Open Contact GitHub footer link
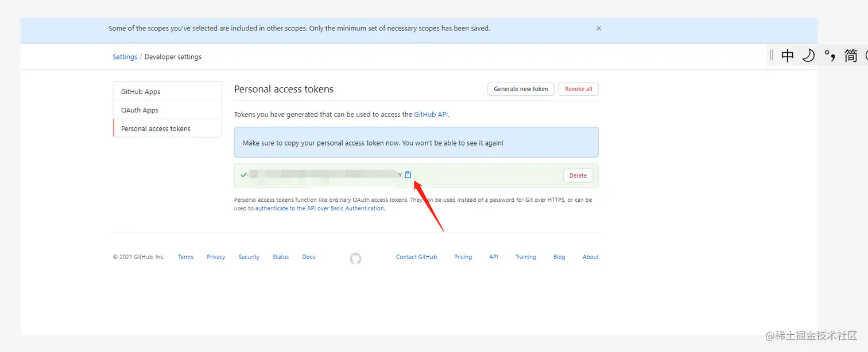This screenshot has width=868, height=352. 416,257
